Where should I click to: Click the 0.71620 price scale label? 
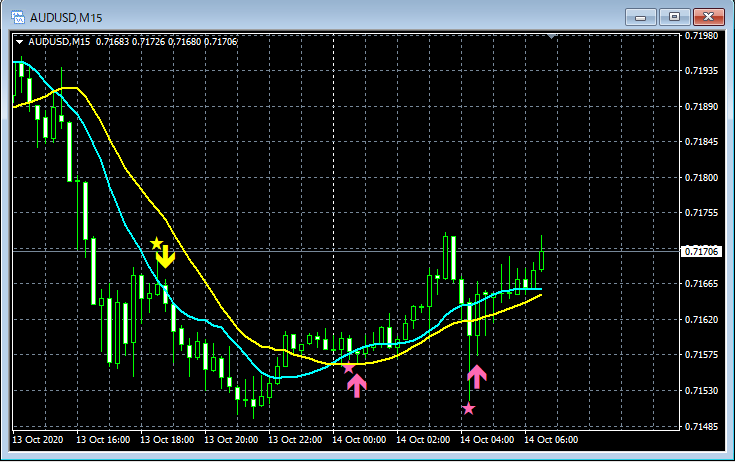[701, 320]
